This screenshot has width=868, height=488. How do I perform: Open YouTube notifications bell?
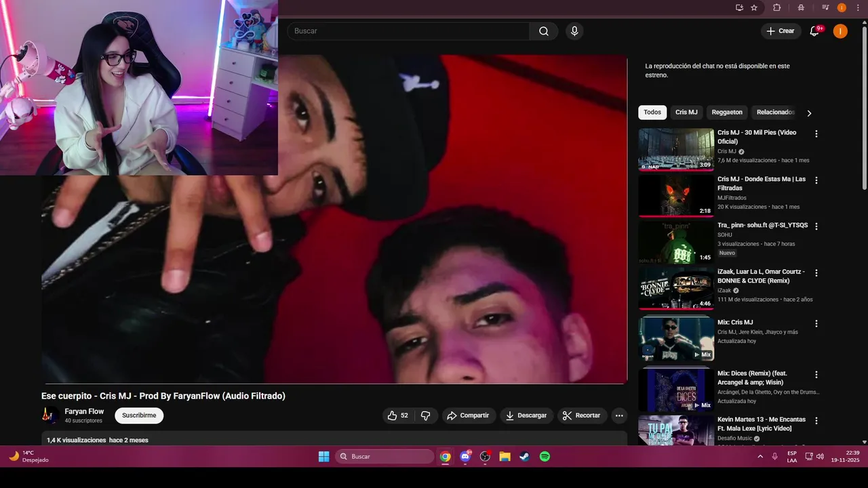point(814,31)
